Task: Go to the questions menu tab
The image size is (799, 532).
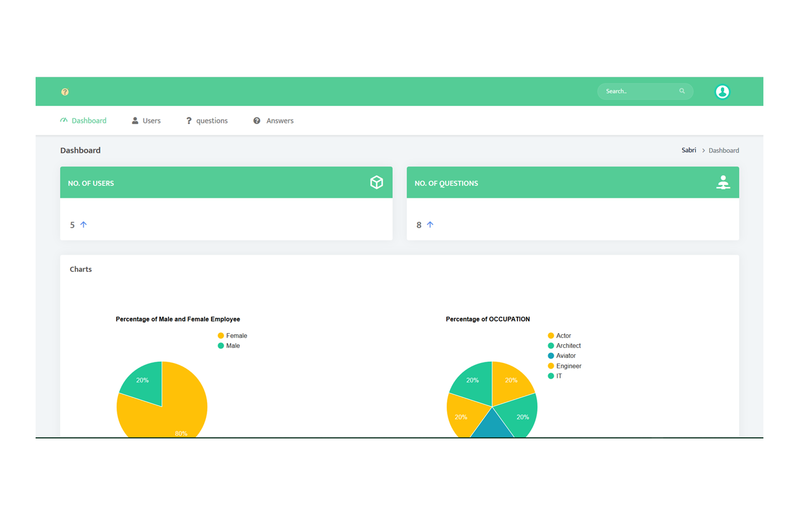Action: coord(207,120)
